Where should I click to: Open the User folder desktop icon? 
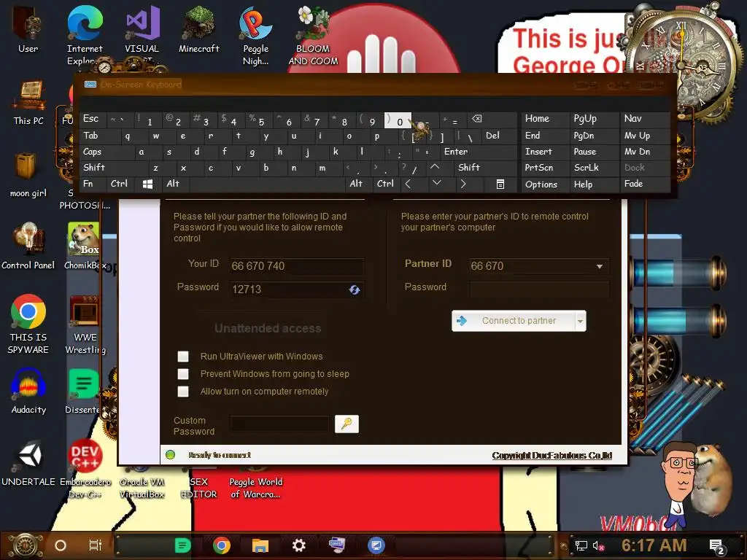(28, 29)
